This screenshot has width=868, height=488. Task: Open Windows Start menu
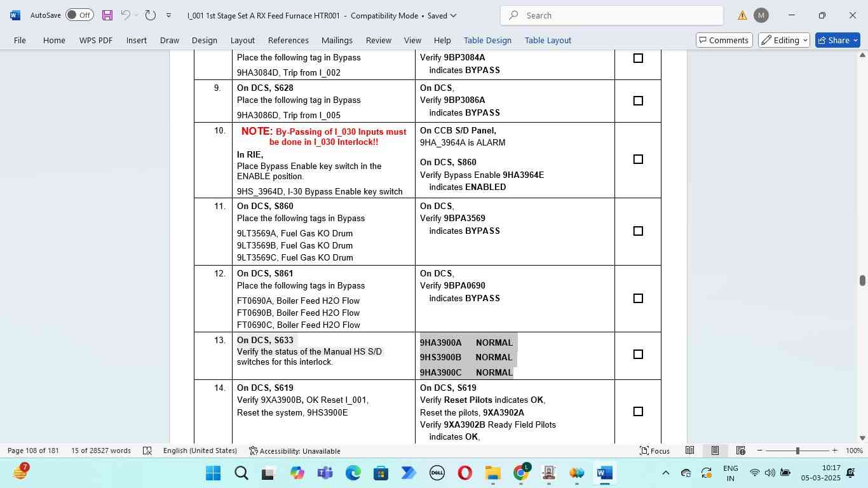tap(214, 473)
